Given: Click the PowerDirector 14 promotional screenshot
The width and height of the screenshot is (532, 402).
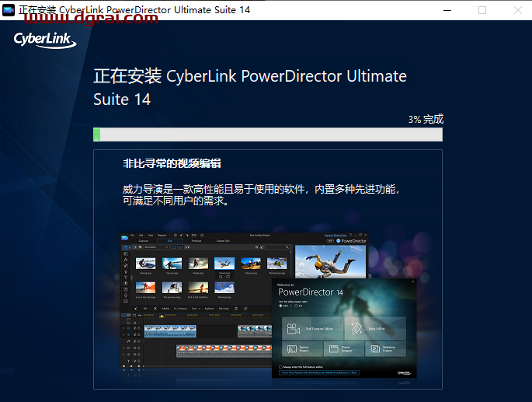Looking at the screenshot, I should pyautogui.click(x=268, y=306).
